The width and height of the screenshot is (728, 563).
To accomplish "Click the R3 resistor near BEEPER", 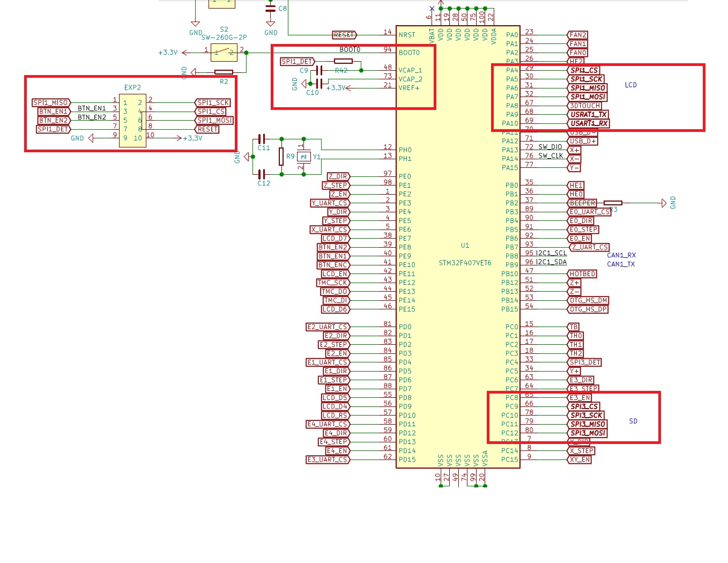I will (x=613, y=203).
